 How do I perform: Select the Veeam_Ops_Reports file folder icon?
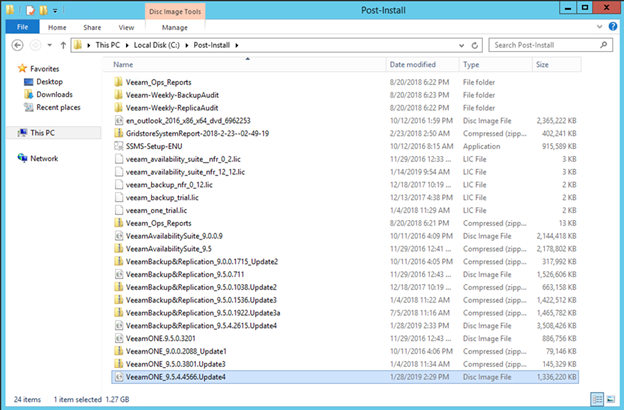click(x=119, y=82)
